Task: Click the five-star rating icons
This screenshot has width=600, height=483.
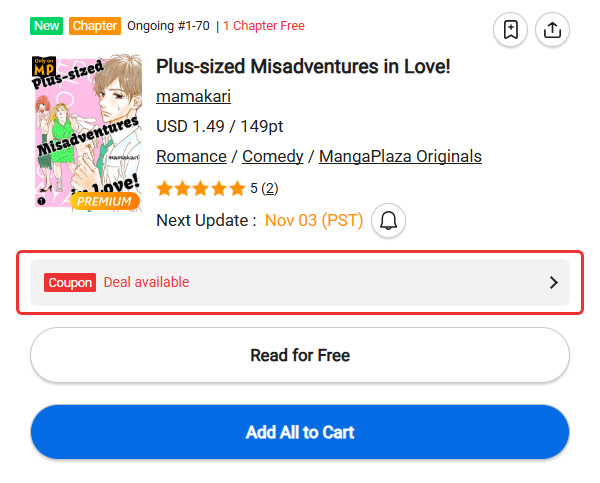Action: 201,188
